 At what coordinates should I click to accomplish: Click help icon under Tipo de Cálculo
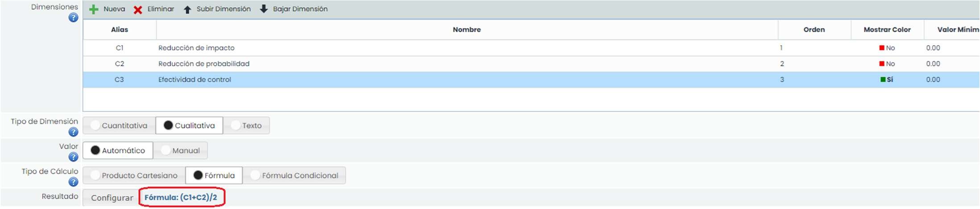(74, 182)
